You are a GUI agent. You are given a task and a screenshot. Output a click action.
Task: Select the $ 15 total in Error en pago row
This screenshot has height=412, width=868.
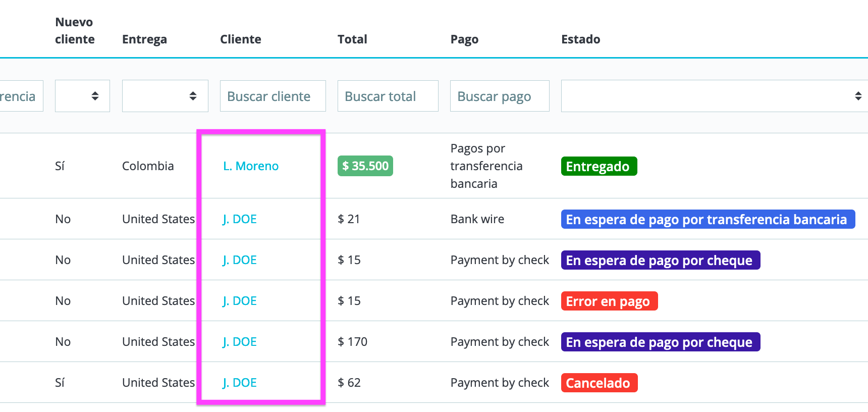349,301
